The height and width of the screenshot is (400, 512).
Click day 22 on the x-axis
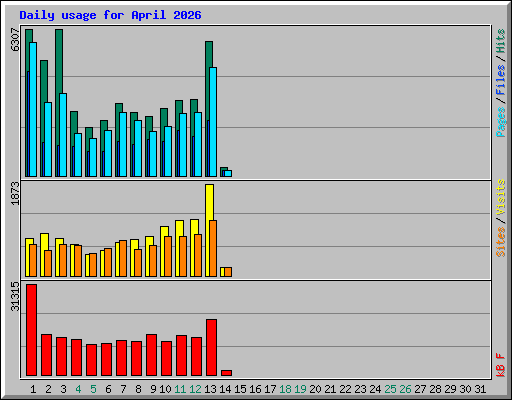pyautogui.click(x=345, y=389)
